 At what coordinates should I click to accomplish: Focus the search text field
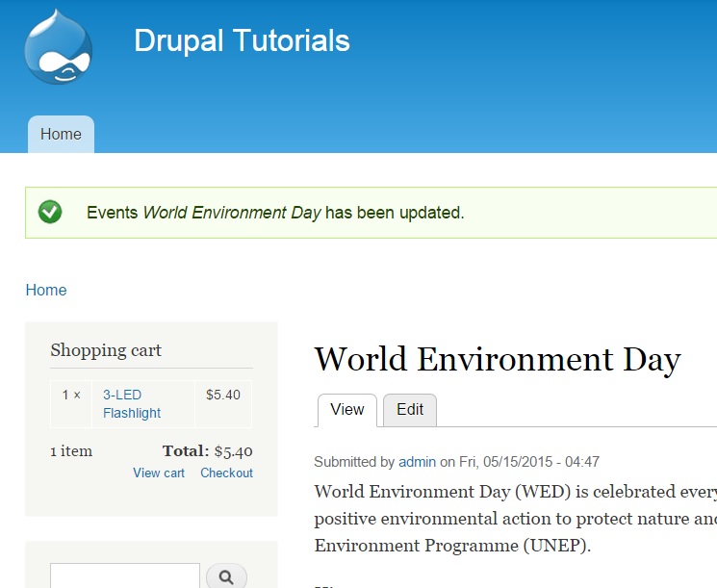coord(125,576)
